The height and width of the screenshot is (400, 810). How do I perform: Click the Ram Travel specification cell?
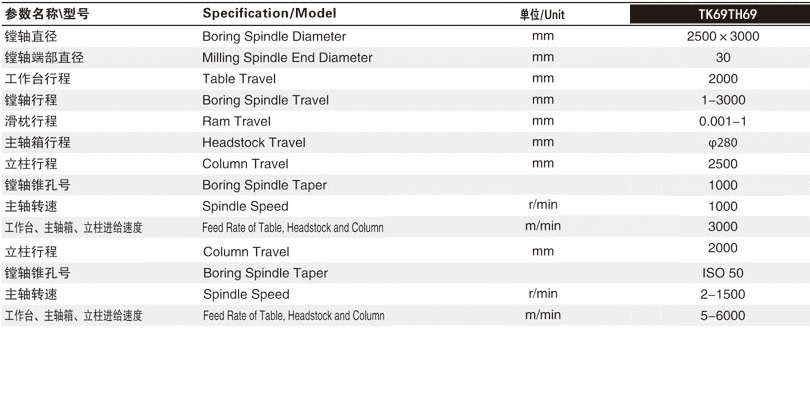tap(236, 121)
